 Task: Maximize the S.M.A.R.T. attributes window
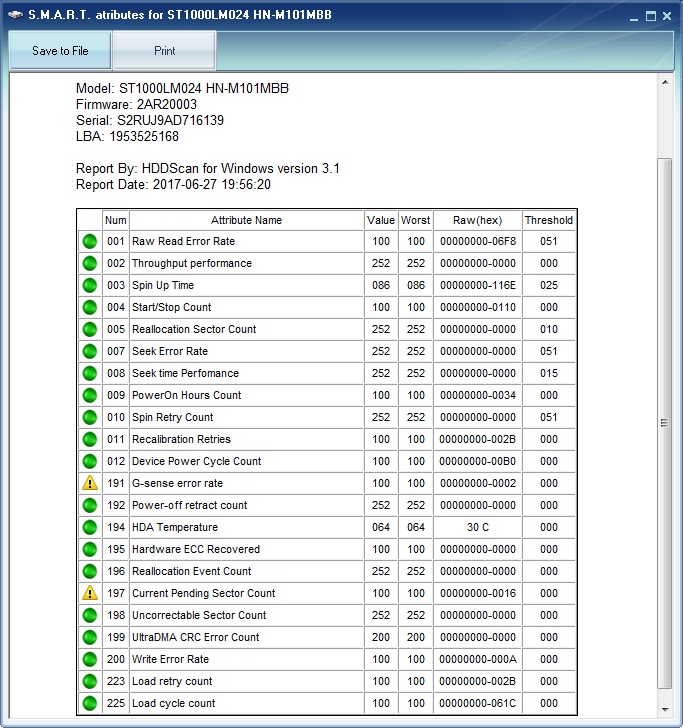coord(651,16)
